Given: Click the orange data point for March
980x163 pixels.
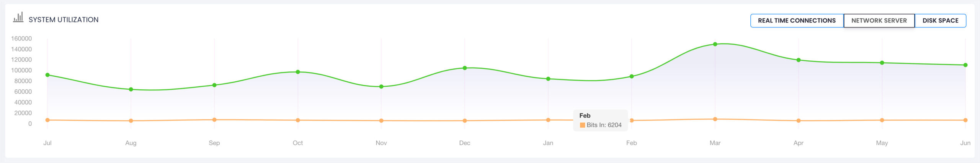Looking at the screenshot, I should pyautogui.click(x=715, y=119).
